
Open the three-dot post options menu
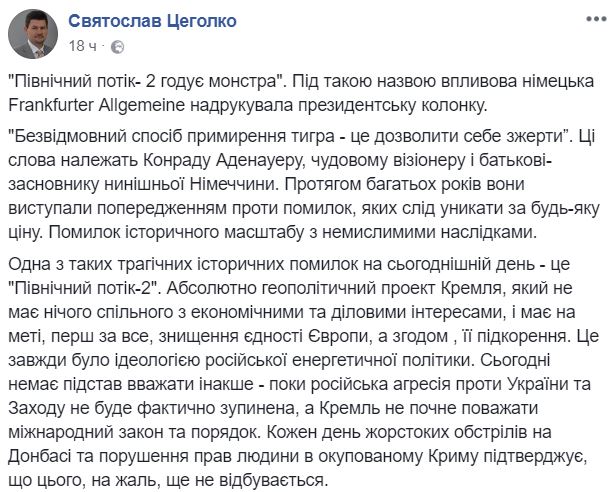tap(596, 19)
